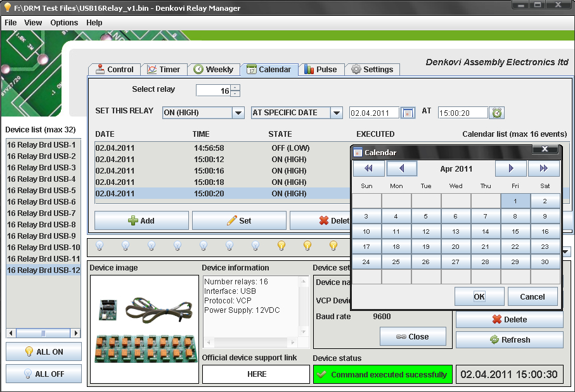The width and height of the screenshot is (575, 392).
Task: Click OK in the Calendar popup
Action: click(x=479, y=296)
